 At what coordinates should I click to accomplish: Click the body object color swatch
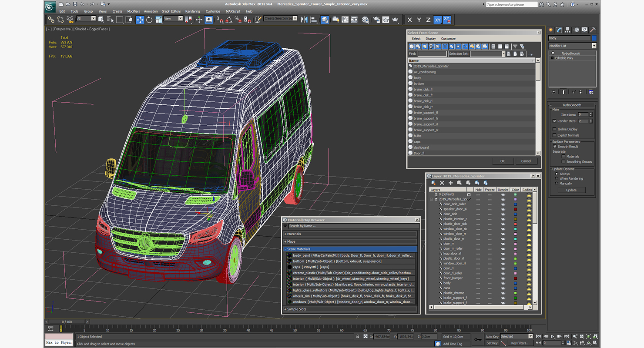click(x=594, y=38)
